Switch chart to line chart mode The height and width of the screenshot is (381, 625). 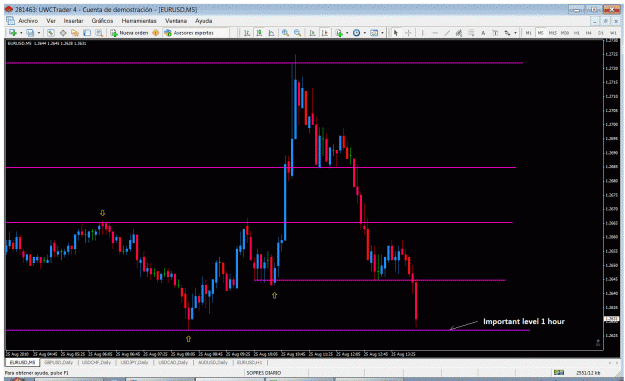tap(271, 33)
